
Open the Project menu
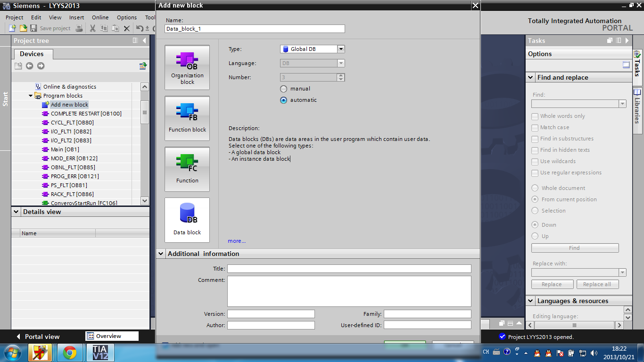[x=15, y=17]
